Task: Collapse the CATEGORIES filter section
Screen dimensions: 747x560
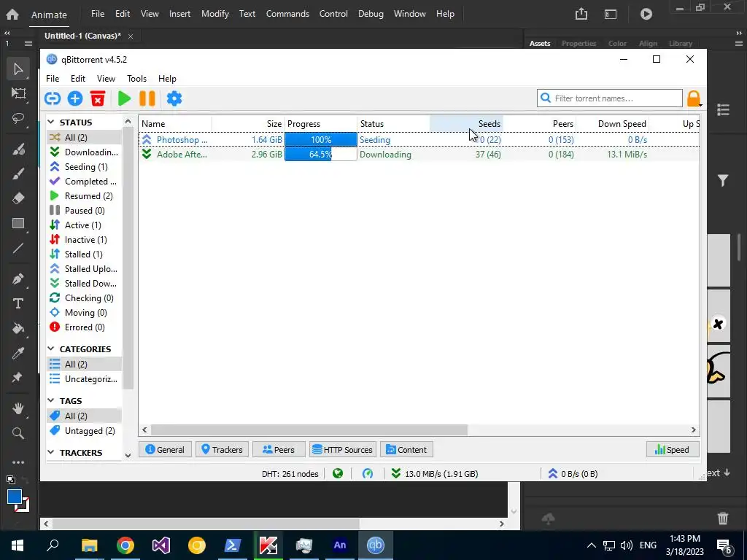Action: tap(51, 349)
